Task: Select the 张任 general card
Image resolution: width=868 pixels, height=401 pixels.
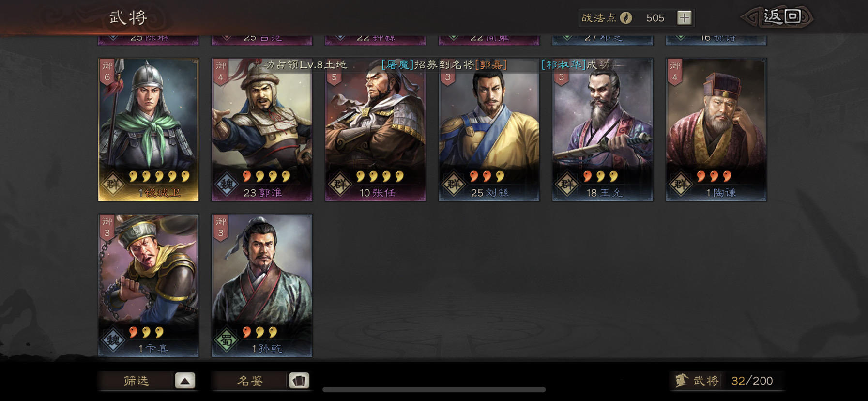Action: 375,130
